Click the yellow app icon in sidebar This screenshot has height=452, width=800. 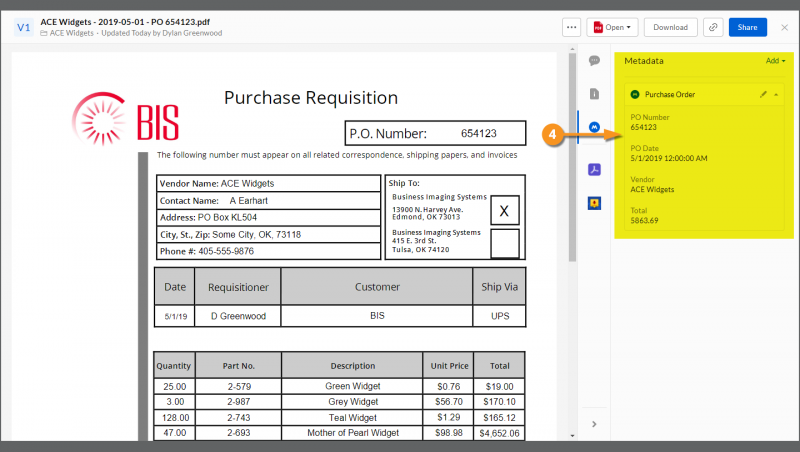click(x=594, y=203)
